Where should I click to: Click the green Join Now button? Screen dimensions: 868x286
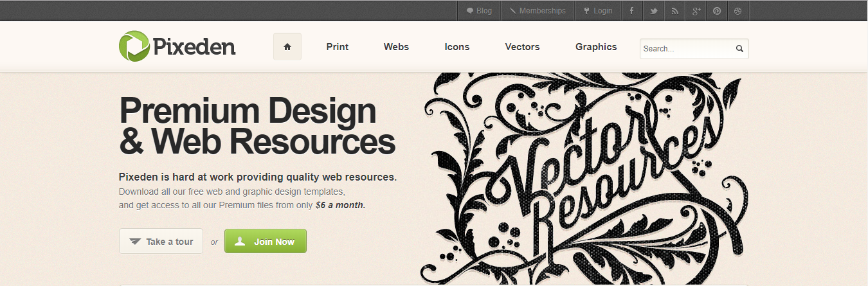tap(266, 242)
